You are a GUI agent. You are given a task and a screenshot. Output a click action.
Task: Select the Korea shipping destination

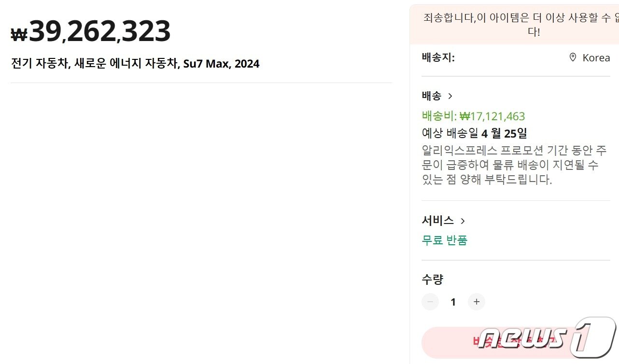click(x=596, y=58)
